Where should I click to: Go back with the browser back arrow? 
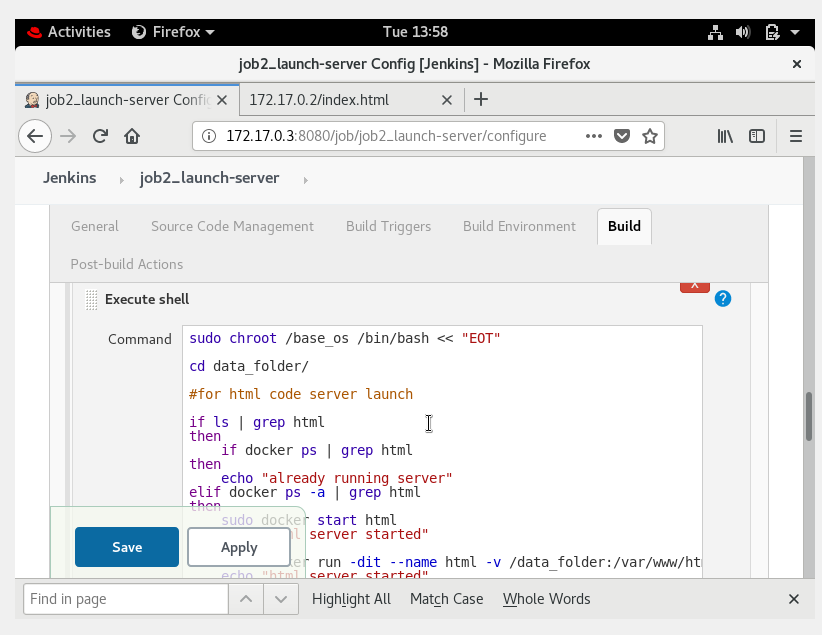[x=35, y=136]
